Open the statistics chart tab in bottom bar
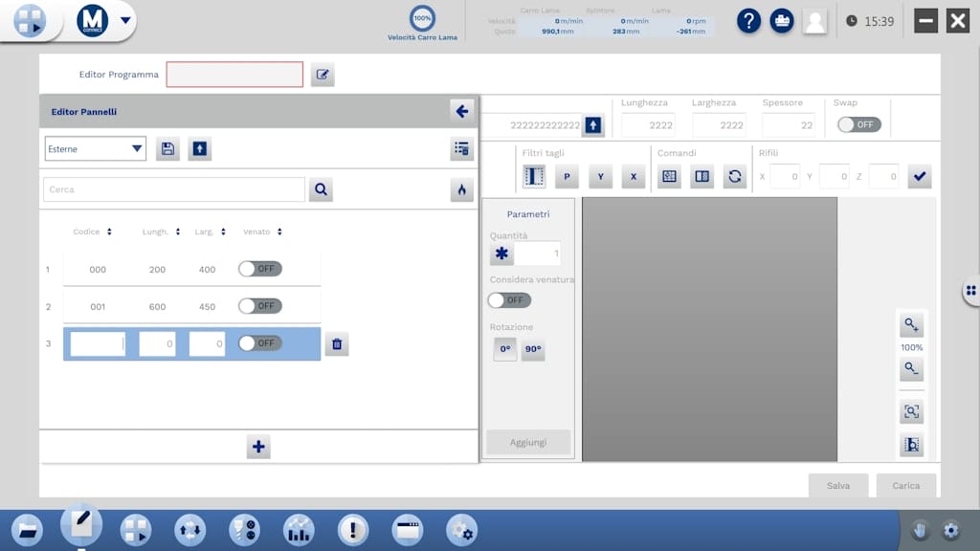Image resolution: width=980 pixels, height=551 pixels. (299, 529)
